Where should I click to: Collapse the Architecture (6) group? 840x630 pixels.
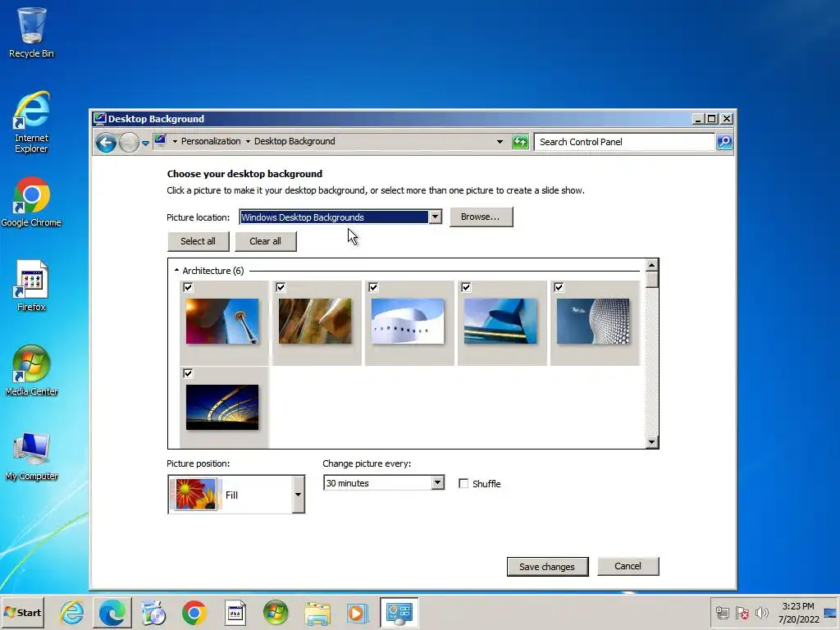177,271
